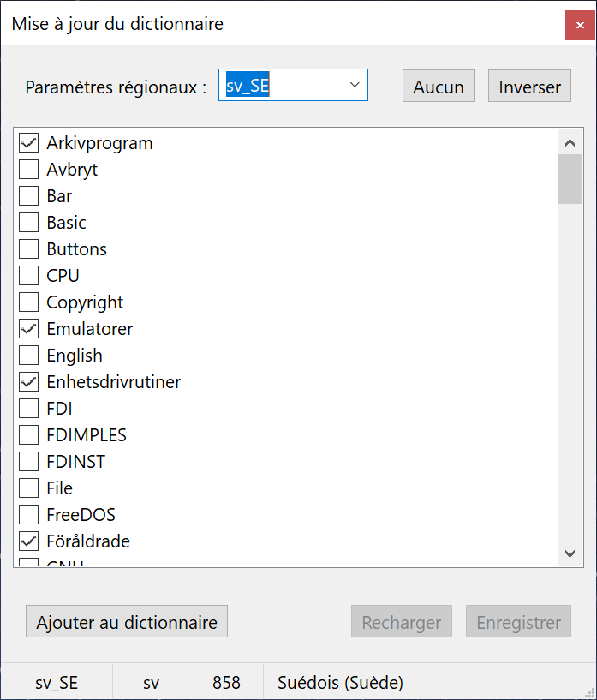Select the CPU list entry
597x700 pixels.
63,276
